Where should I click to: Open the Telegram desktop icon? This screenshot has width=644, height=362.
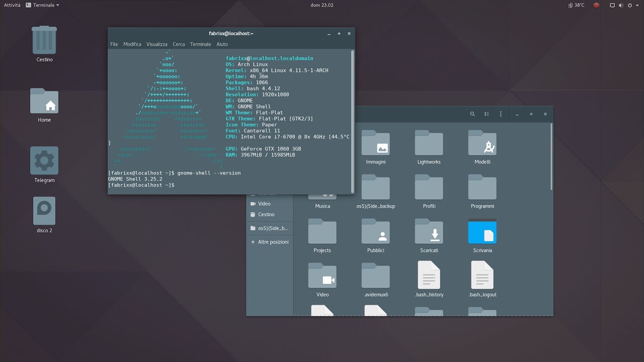point(44,161)
